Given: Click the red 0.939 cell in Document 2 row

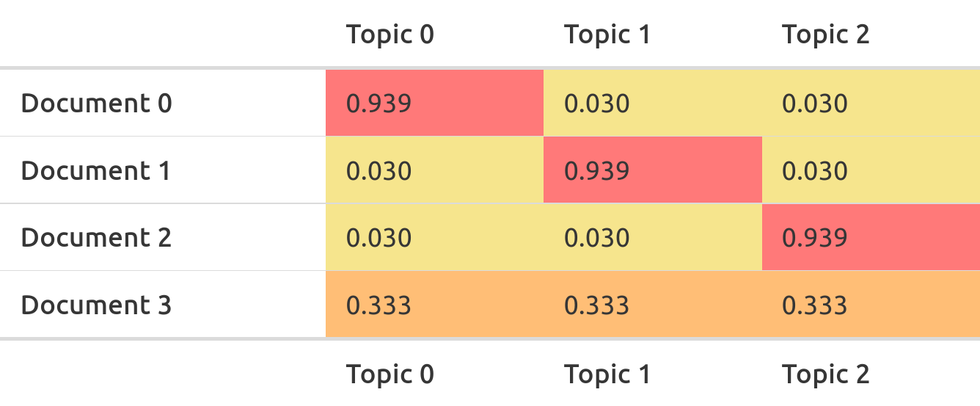Looking at the screenshot, I should 871,238.
